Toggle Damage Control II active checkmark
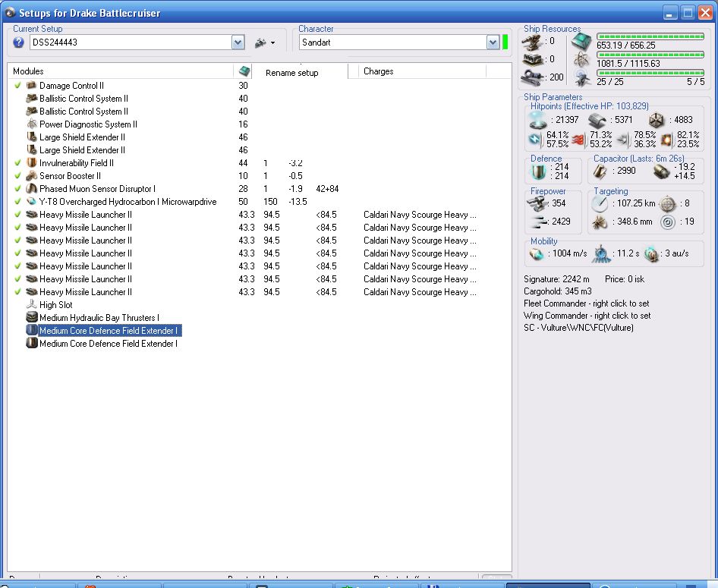This screenshot has width=718, height=588. click(18, 85)
